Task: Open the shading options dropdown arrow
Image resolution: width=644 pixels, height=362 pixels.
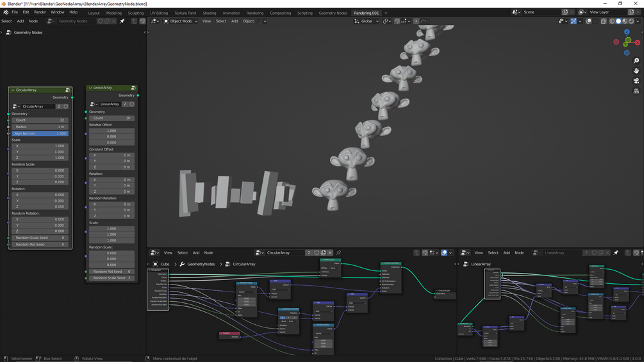Action: [638, 21]
